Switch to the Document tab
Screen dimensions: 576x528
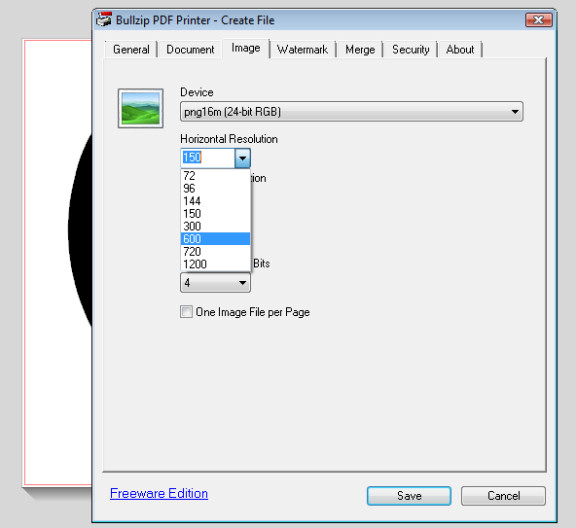pyautogui.click(x=190, y=49)
